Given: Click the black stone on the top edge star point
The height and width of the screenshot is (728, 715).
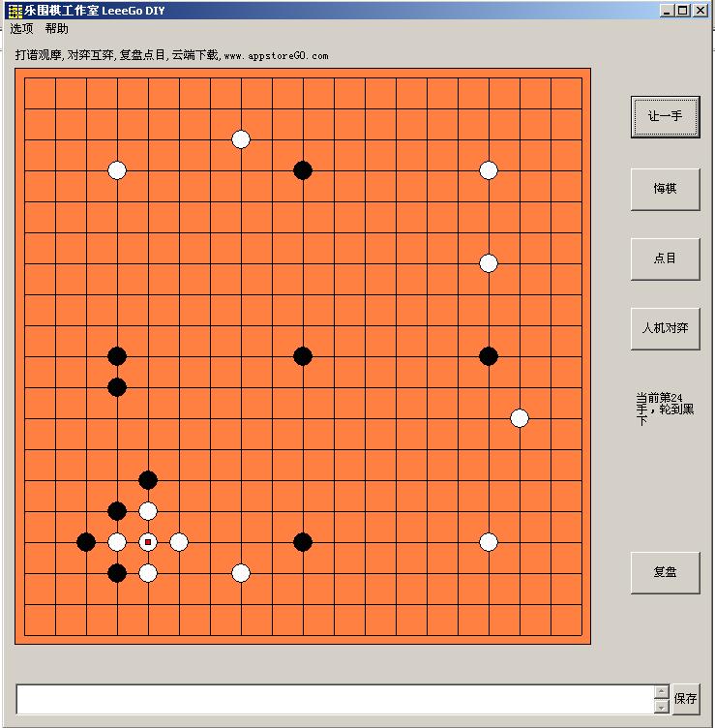Looking at the screenshot, I should [303, 170].
